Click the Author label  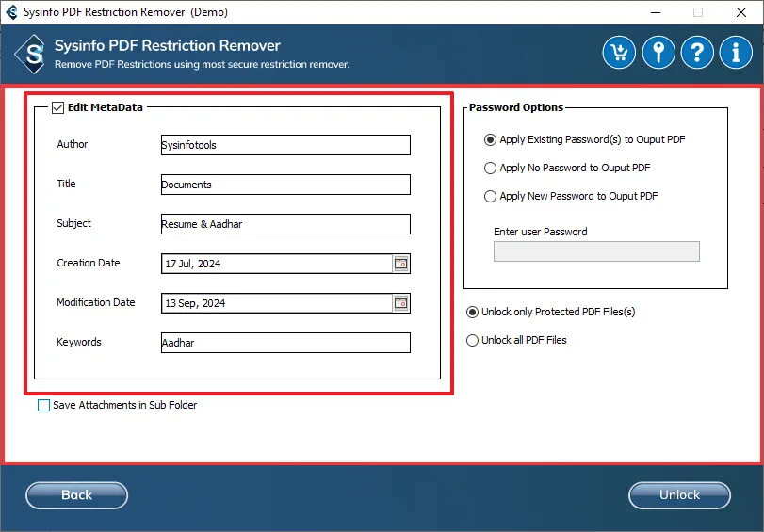click(x=73, y=144)
